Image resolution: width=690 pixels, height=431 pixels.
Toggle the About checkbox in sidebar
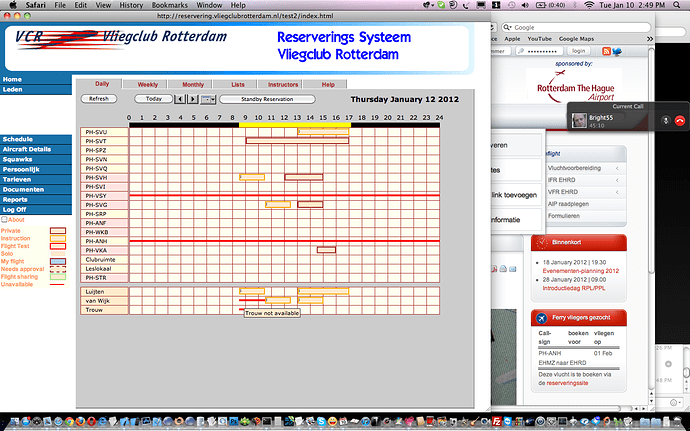tap(4, 219)
